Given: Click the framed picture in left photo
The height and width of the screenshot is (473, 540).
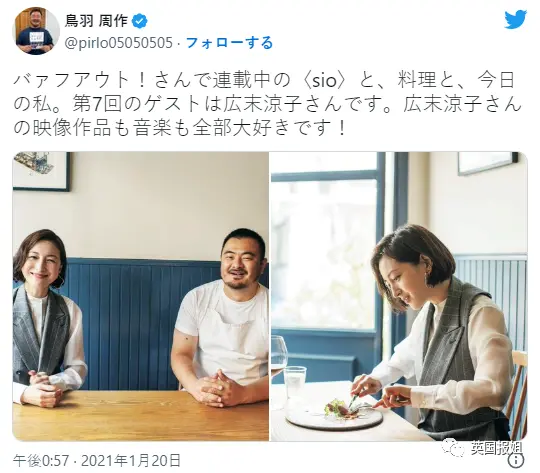Looking at the screenshot, I should click(42, 171).
